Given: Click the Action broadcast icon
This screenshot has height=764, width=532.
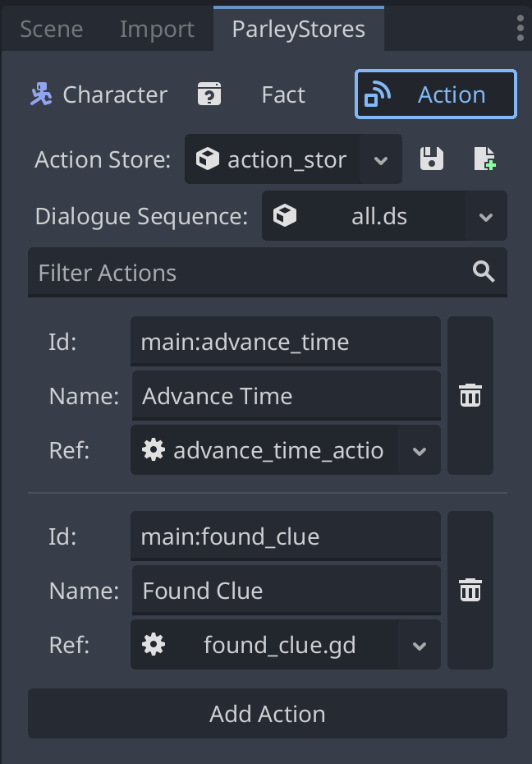Looking at the screenshot, I should click(378, 94).
